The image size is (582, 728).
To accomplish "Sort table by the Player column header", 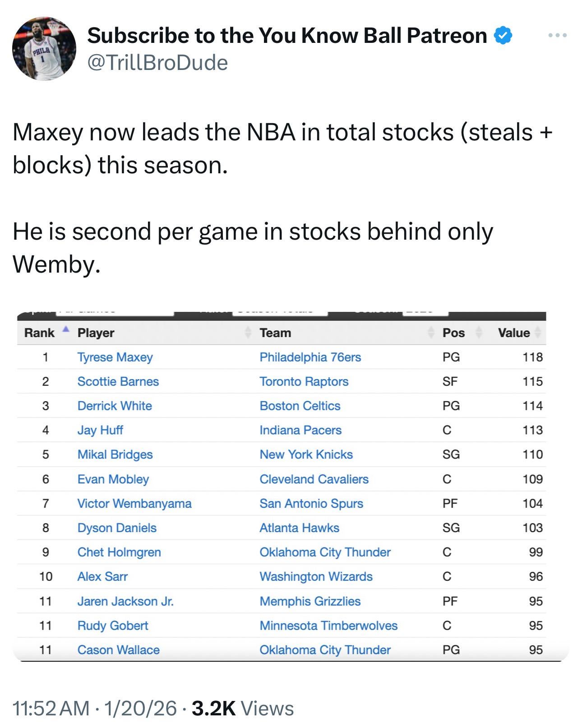I will pos(96,333).
